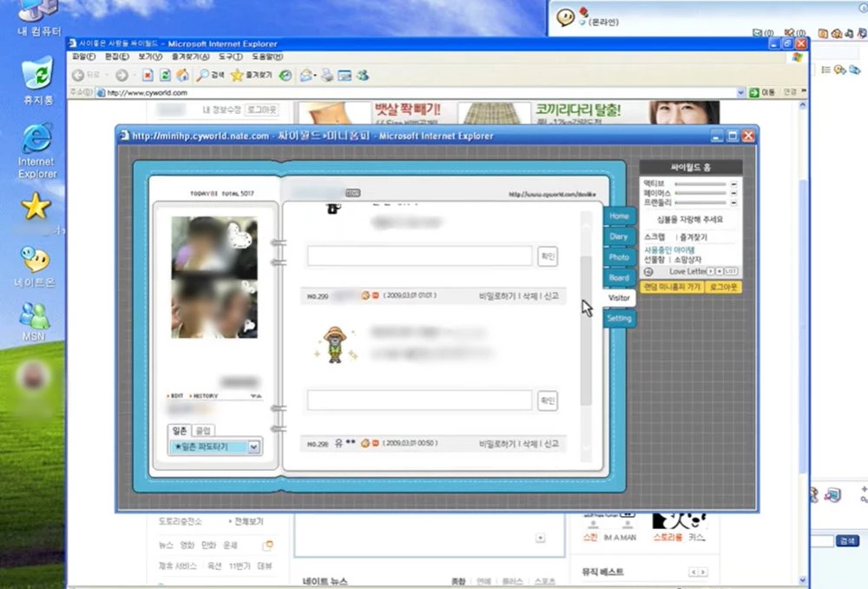Click the Print toolbar icon
The height and width of the screenshot is (589, 868).
327,76
